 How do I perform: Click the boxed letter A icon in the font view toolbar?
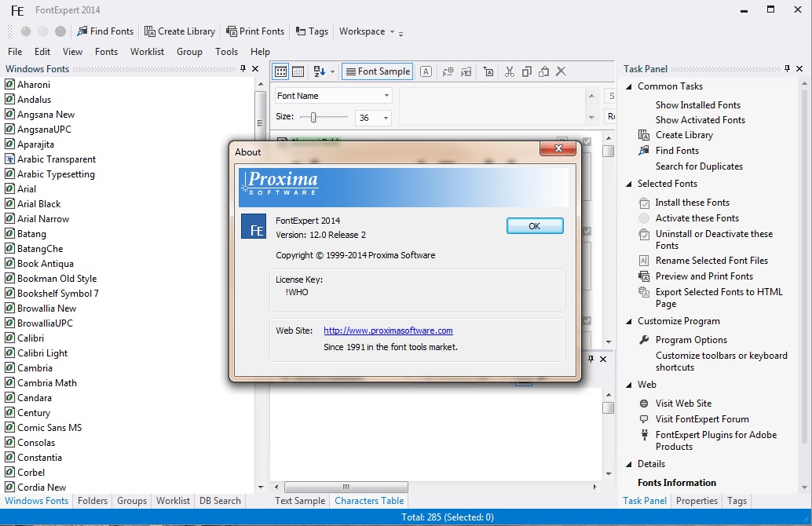click(426, 71)
